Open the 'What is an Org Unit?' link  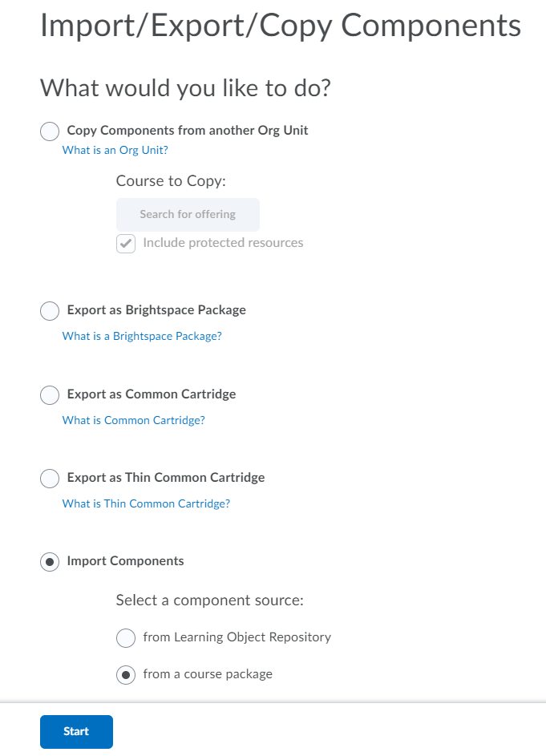coord(115,150)
